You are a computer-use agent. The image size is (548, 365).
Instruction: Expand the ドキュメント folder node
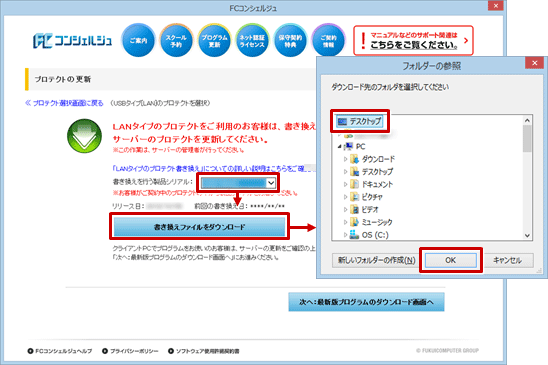point(345,184)
